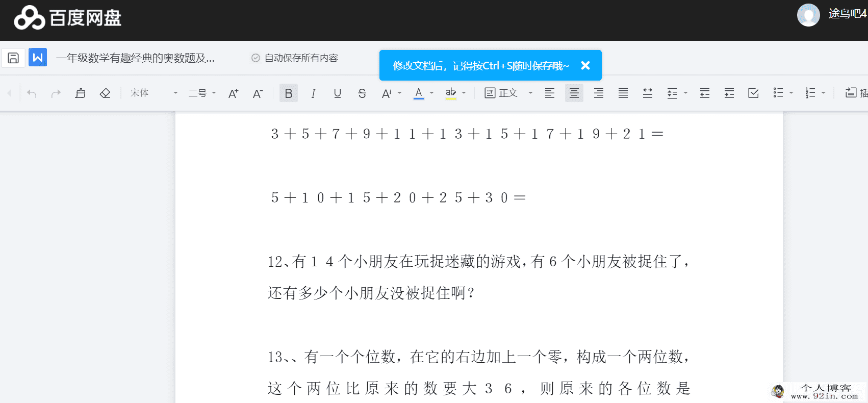Decrease paragraph indent
This screenshot has height=403, width=868.
coord(705,93)
